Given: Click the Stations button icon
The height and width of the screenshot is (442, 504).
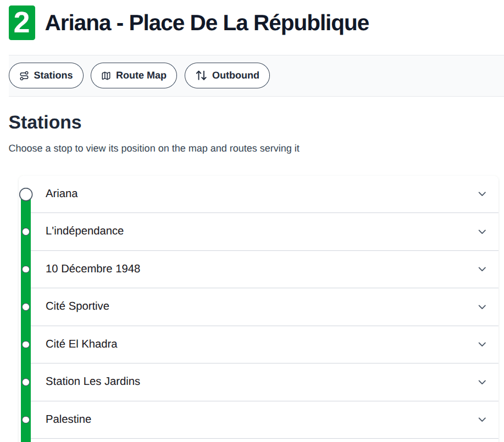Looking at the screenshot, I should (24, 76).
